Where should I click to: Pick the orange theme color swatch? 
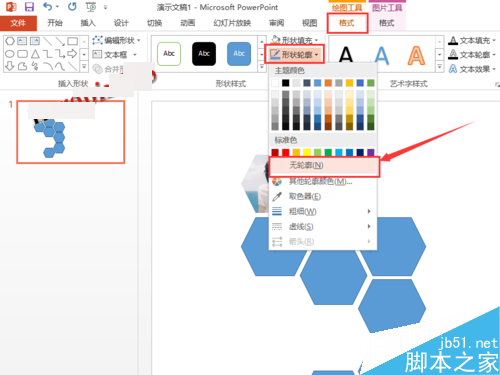[x=328, y=83]
